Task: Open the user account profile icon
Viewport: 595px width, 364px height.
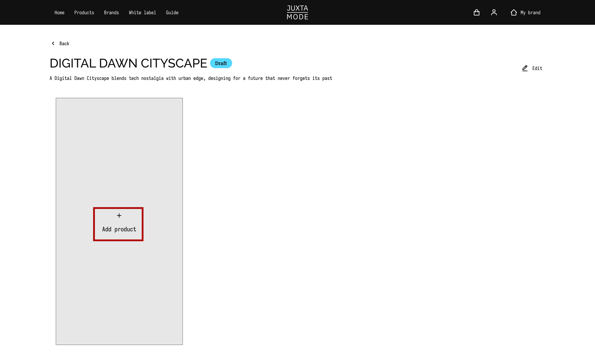Action: pyautogui.click(x=494, y=12)
